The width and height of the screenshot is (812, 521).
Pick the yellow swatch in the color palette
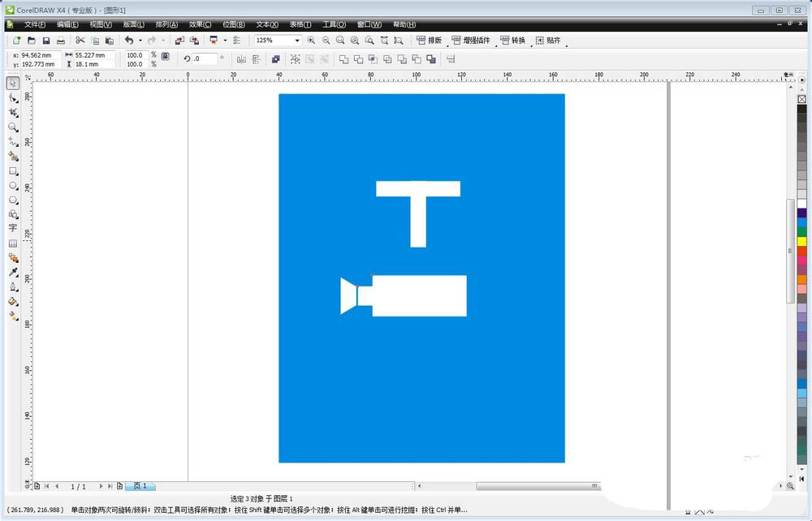click(801, 241)
